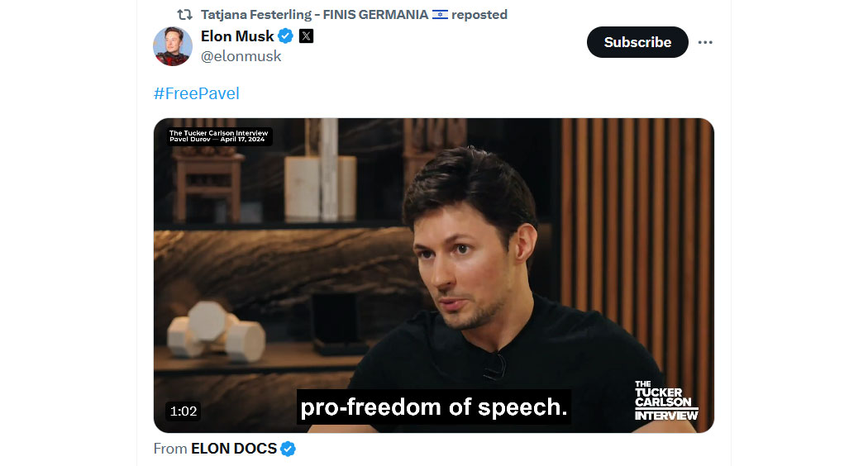Viewport: 868px width, 466px height.
Task: Click the black X affiliation badge
Action: [306, 36]
